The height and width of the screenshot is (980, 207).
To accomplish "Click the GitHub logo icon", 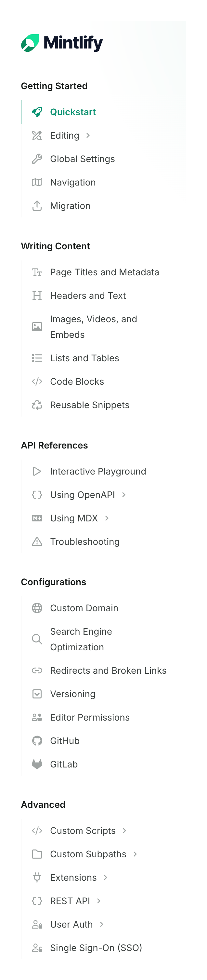I will point(37,740).
